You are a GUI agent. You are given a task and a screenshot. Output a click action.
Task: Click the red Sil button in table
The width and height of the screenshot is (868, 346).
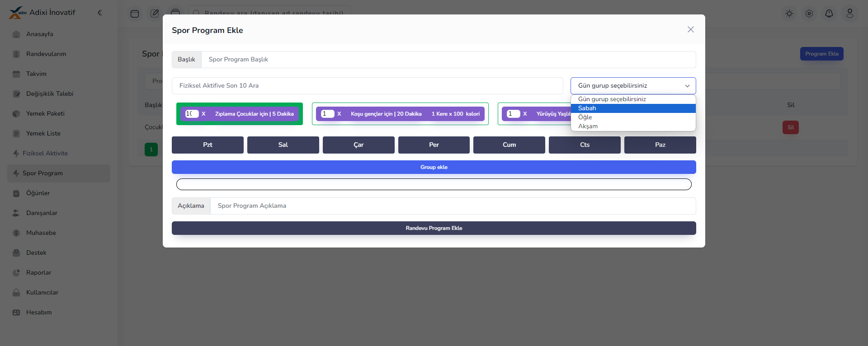(791, 127)
